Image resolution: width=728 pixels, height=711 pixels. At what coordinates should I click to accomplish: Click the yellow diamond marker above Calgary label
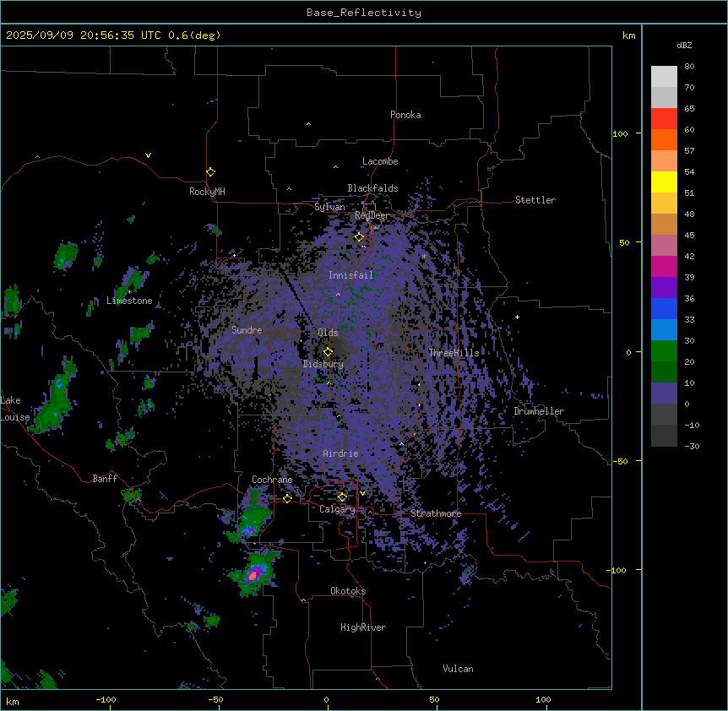(342, 497)
